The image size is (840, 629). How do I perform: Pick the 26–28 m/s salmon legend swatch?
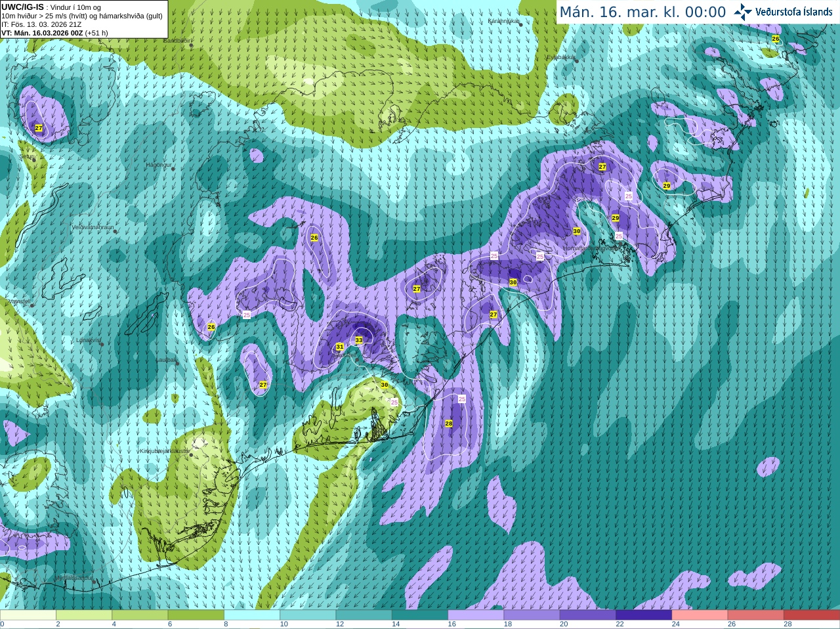point(756,615)
